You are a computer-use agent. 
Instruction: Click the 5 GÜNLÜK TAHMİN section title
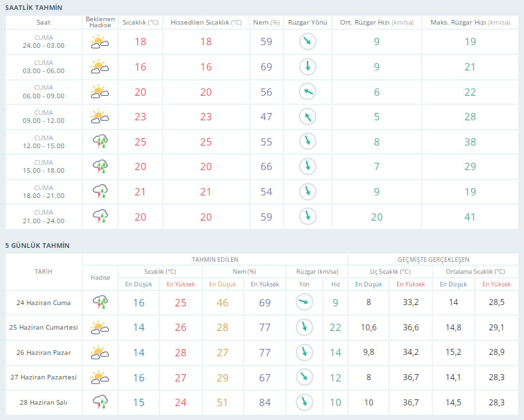[x=37, y=245]
